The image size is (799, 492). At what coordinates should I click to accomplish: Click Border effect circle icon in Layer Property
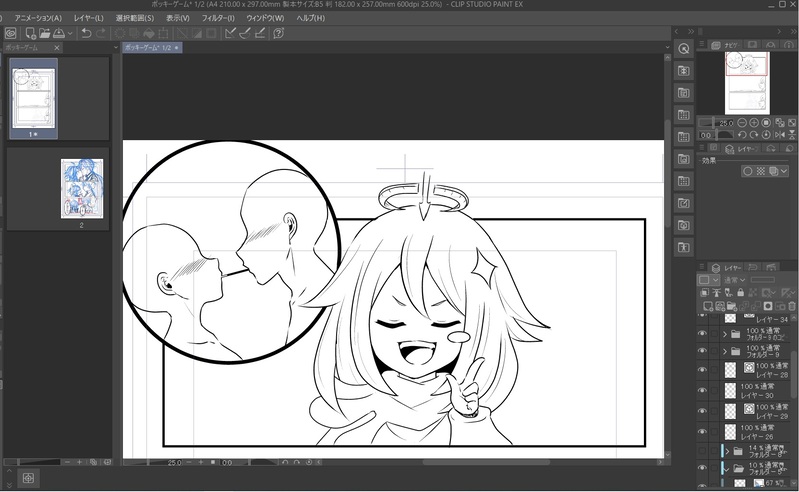(748, 171)
